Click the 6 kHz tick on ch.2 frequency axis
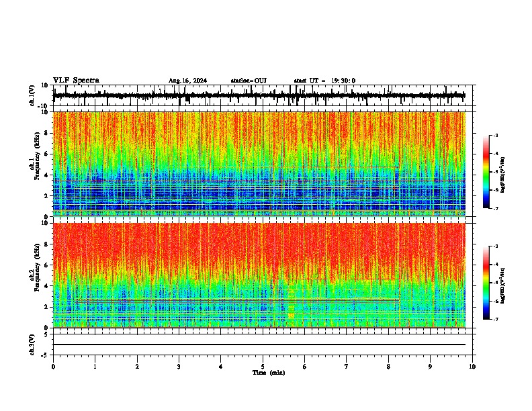 (x=46, y=265)
